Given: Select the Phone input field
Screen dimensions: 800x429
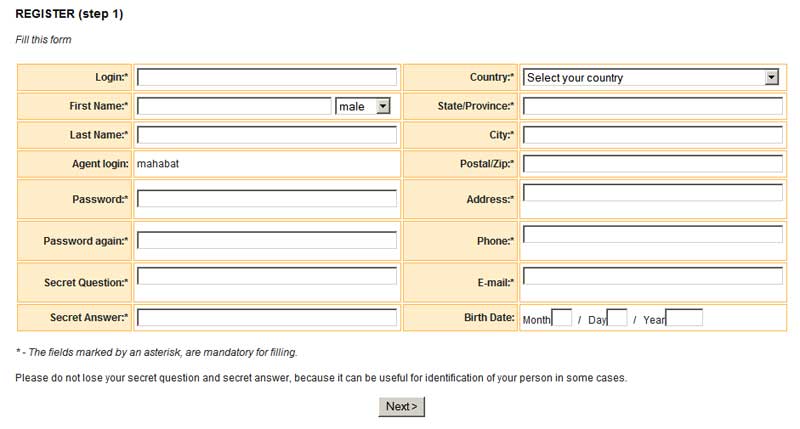Looking at the screenshot, I should coord(652,235).
